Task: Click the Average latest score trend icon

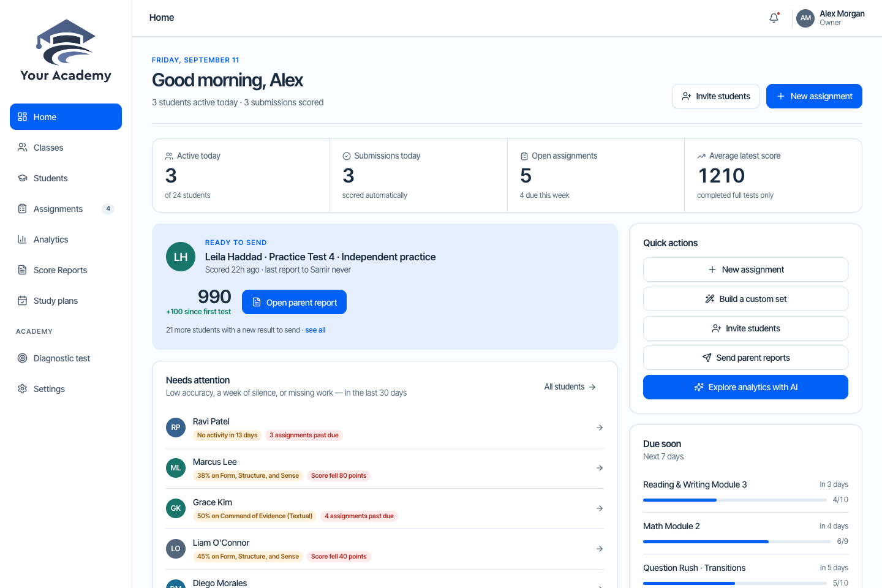Action: (701, 156)
